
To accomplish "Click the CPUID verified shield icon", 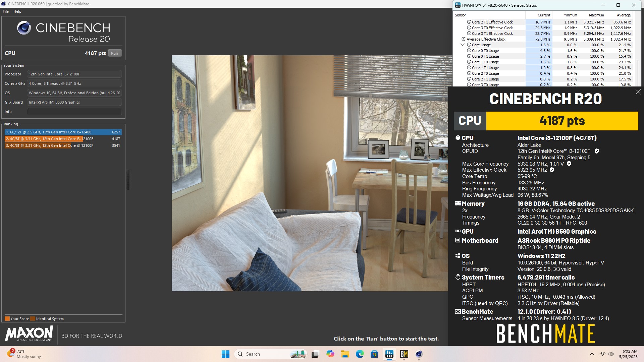I will coord(597,151).
